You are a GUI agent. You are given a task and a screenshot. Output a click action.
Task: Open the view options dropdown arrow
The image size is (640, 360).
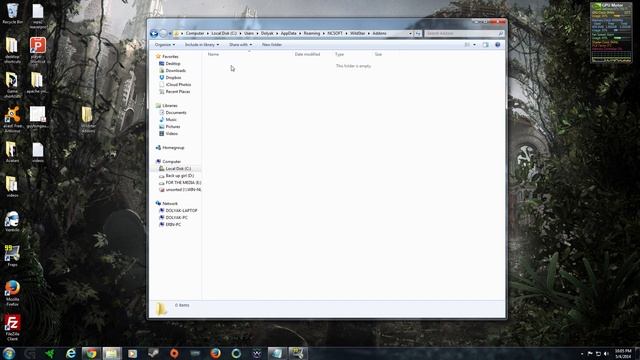[x=474, y=44]
